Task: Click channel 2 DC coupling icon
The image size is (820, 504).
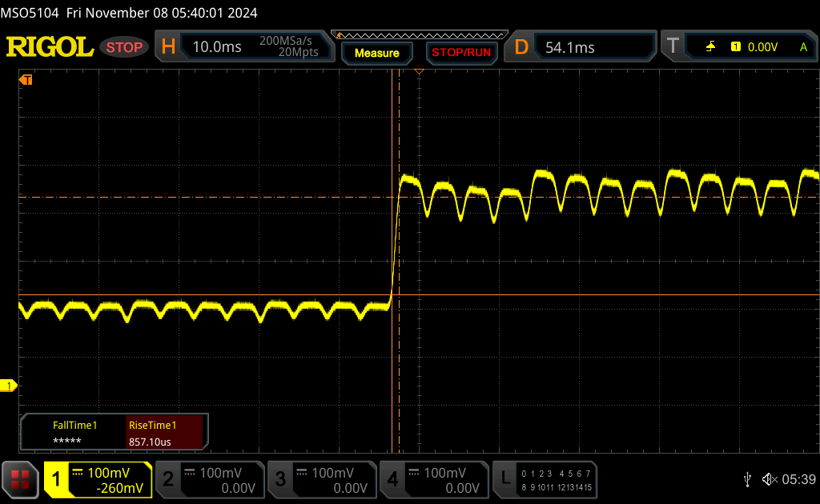Action: pyautogui.click(x=189, y=473)
